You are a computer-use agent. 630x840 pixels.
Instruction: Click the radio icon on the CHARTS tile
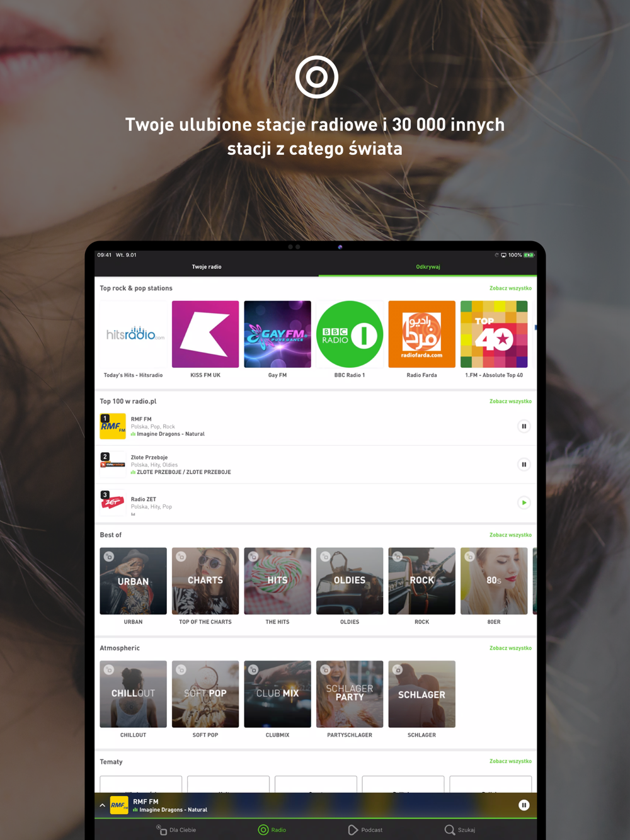pyautogui.click(x=181, y=557)
